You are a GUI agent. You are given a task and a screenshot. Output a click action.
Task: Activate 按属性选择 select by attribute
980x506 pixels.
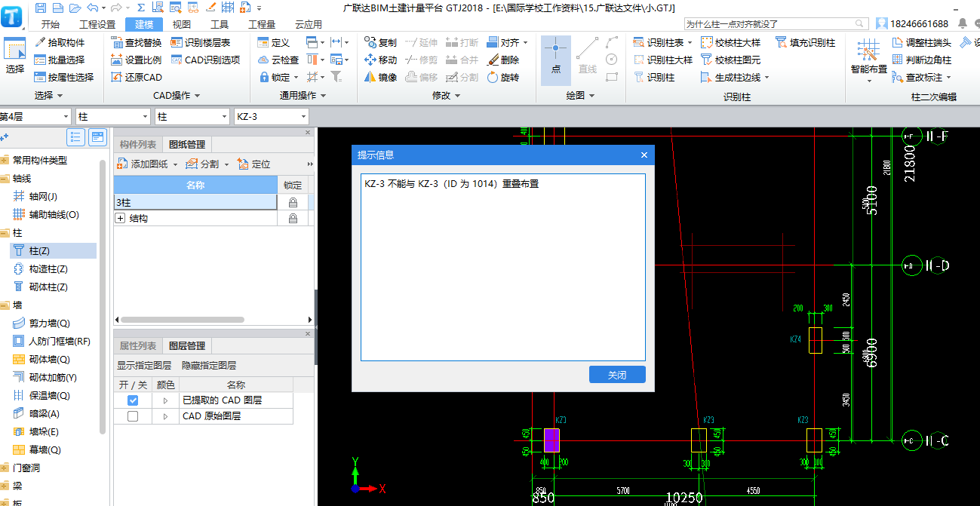point(64,77)
